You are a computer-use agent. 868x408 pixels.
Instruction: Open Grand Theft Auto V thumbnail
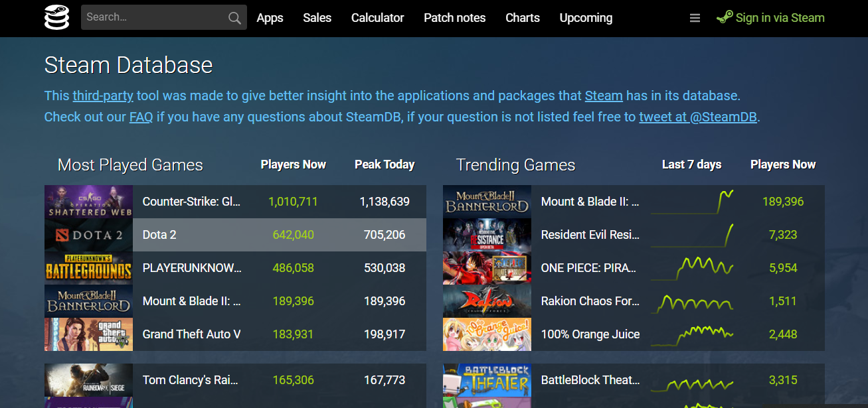88,334
